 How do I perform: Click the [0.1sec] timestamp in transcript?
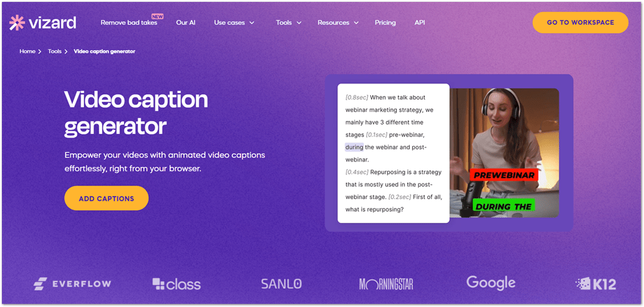tap(377, 134)
